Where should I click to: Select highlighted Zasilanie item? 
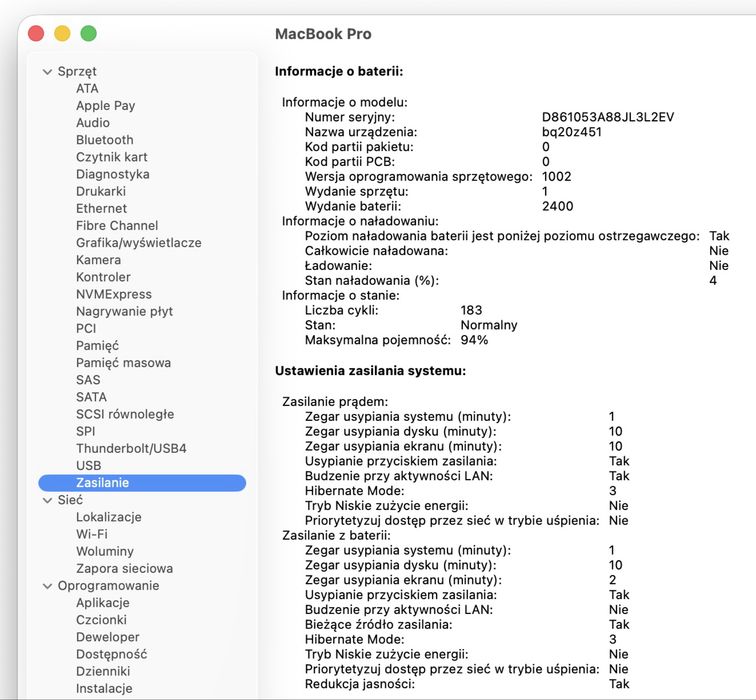(x=142, y=483)
